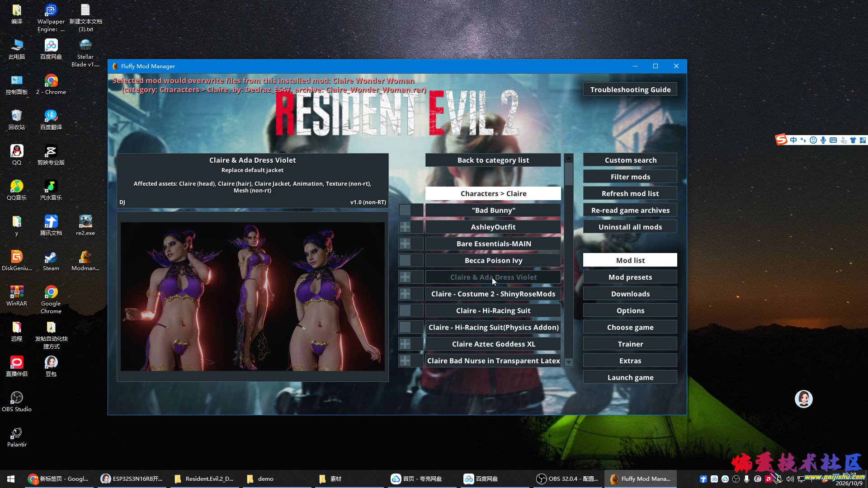Image resolution: width=868 pixels, height=488 pixels.
Task: Click the Claire & Ada Dress Violet preview image
Action: 252,296
